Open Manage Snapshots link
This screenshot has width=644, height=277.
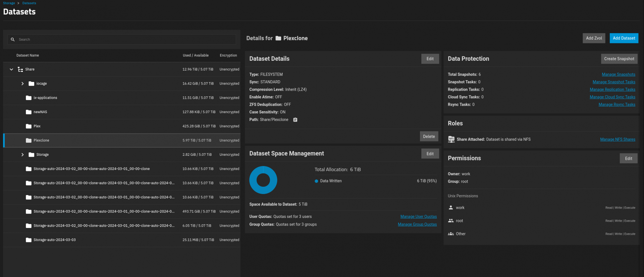pos(619,75)
